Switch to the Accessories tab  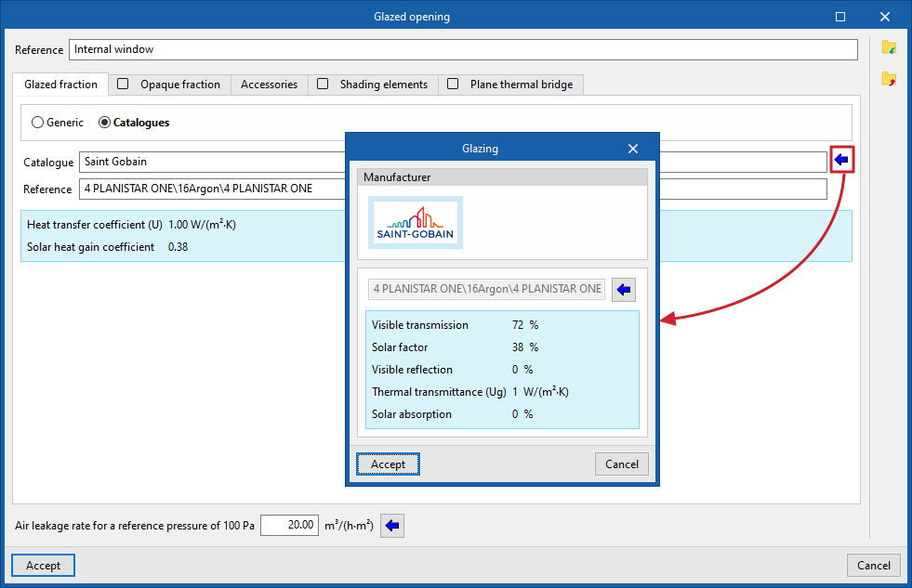270,85
